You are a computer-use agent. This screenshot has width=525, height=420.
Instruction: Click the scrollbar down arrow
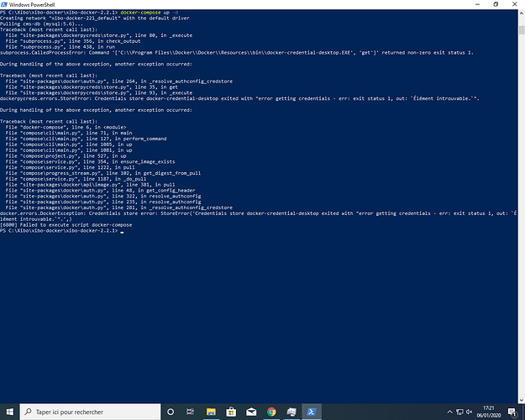point(522,400)
